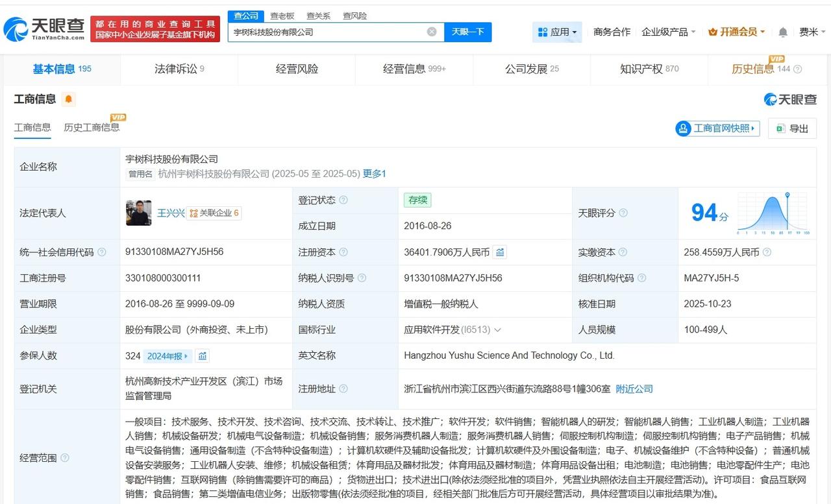Click the 导出 export icon

[778, 128]
